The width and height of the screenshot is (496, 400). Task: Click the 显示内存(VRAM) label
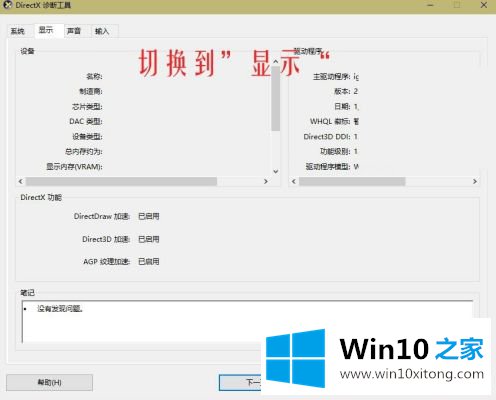click(x=74, y=167)
